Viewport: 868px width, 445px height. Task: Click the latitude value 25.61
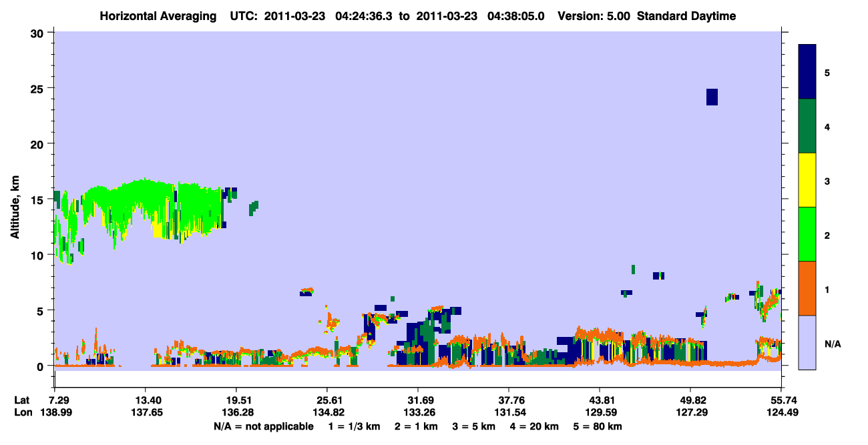pyautogui.click(x=327, y=400)
